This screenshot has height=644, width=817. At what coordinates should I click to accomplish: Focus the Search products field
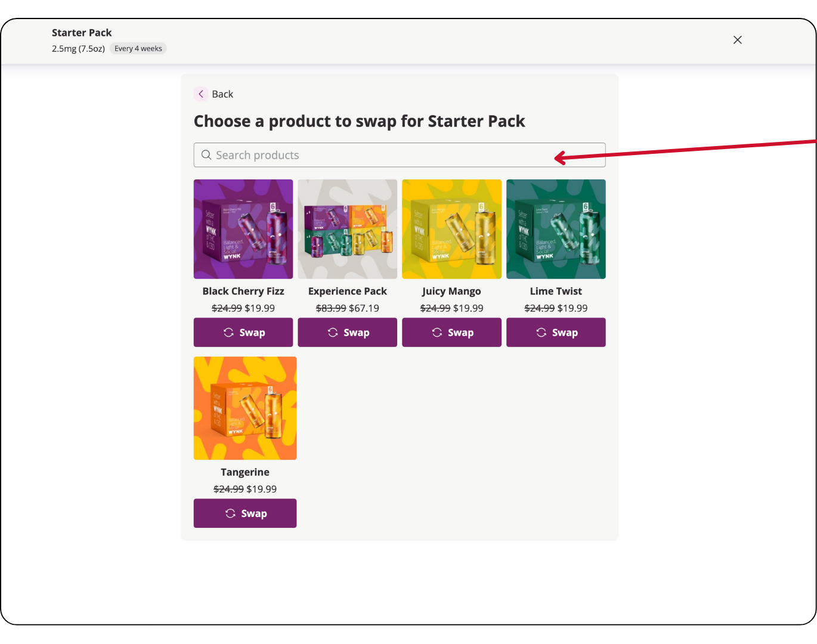[400, 155]
